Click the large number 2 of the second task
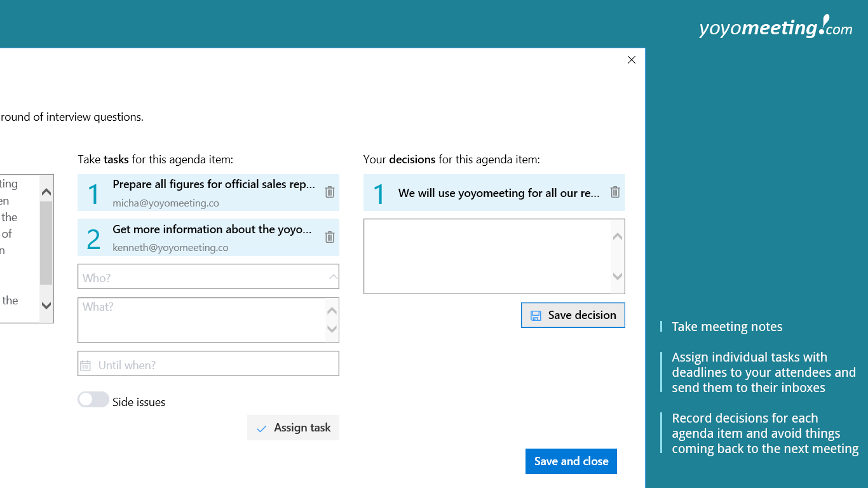 tap(93, 239)
